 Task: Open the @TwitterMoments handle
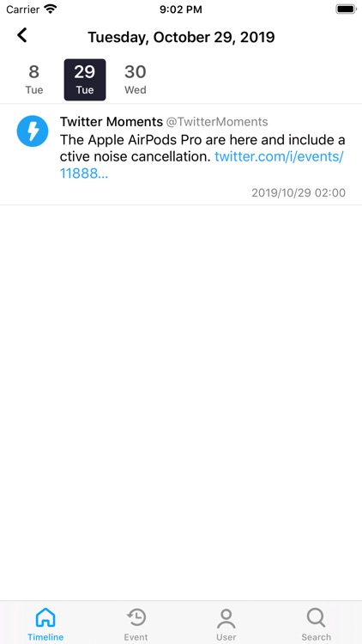[217, 122]
